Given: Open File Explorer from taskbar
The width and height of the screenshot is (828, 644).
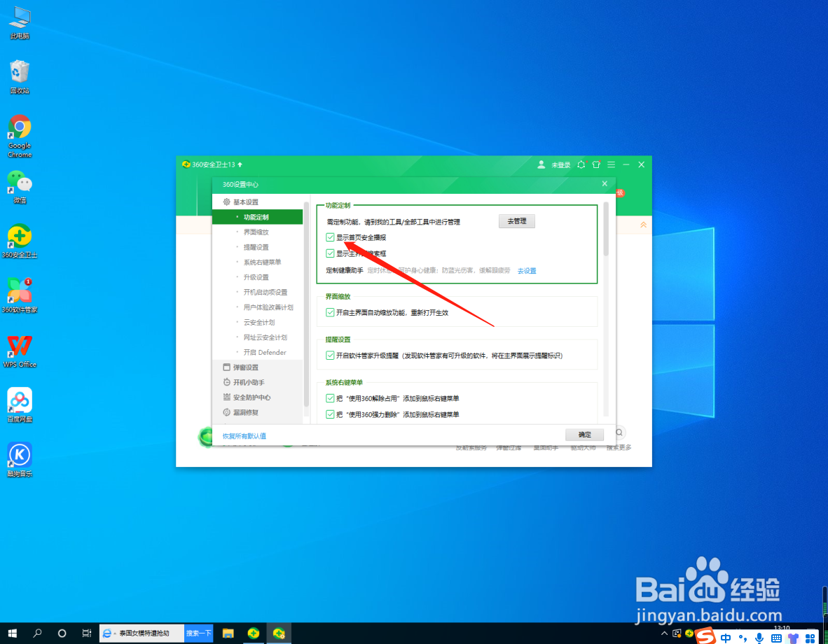Looking at the screenshot, I should pyautogui.click(x=228, y=633).
